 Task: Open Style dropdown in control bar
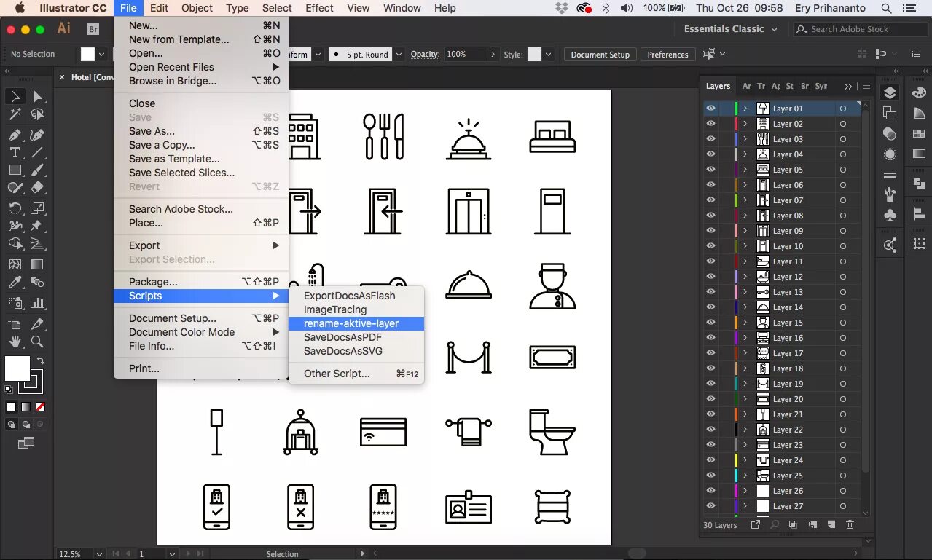[549, 55]
